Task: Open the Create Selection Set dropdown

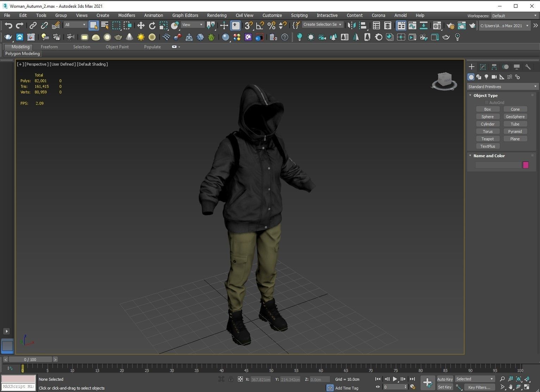Action: tap(322, 25)
